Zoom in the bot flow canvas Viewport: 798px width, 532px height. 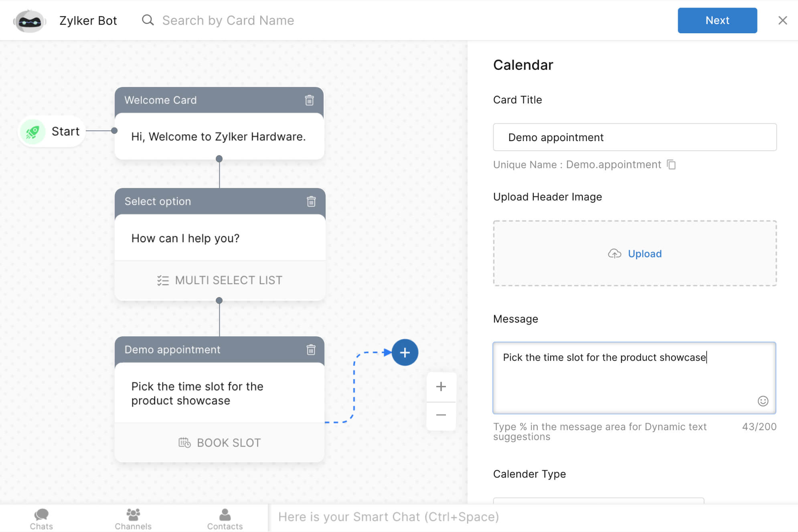[441, 386]
